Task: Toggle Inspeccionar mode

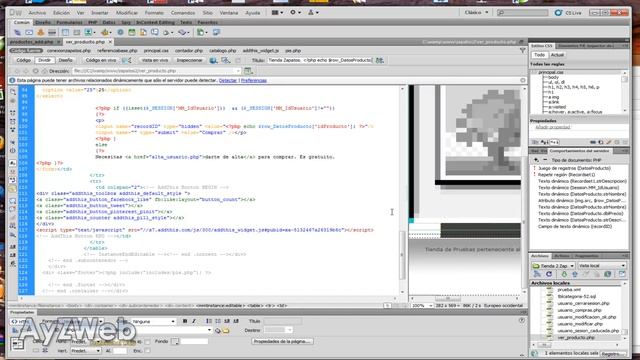Action: (189, 60)
